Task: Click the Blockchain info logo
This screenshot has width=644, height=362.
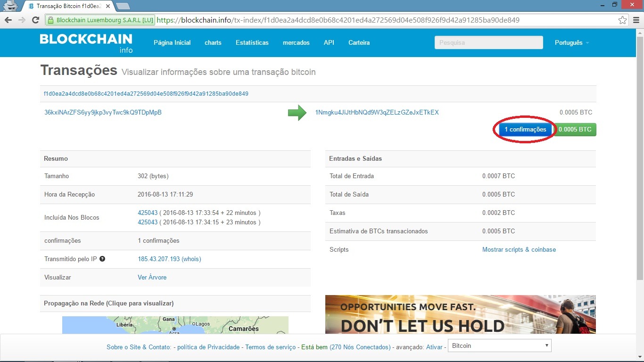Action: click(86, 43)
